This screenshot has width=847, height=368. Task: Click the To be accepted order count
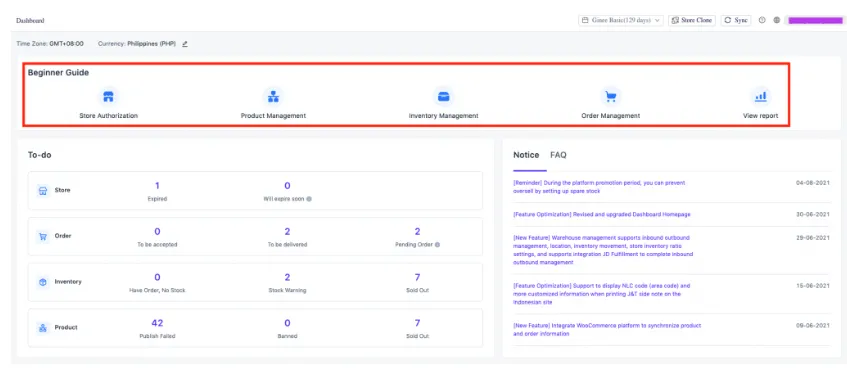coord(157,232)
